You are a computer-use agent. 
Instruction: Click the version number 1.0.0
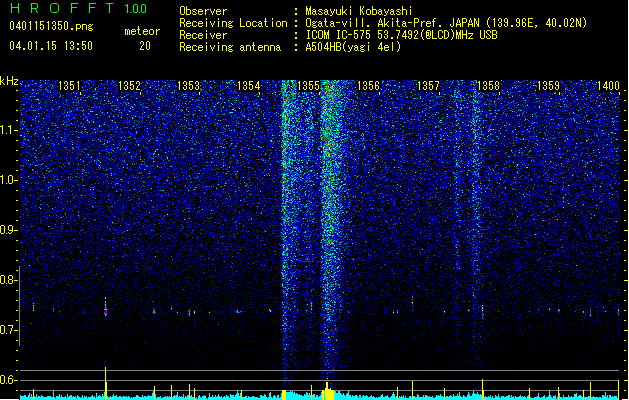135,8
